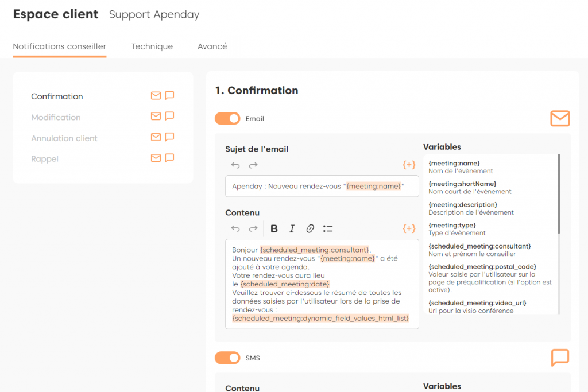This screenshot has width=588, height=392.
Task: Select Annulation client in the sidebar
Action: (64, 138)
